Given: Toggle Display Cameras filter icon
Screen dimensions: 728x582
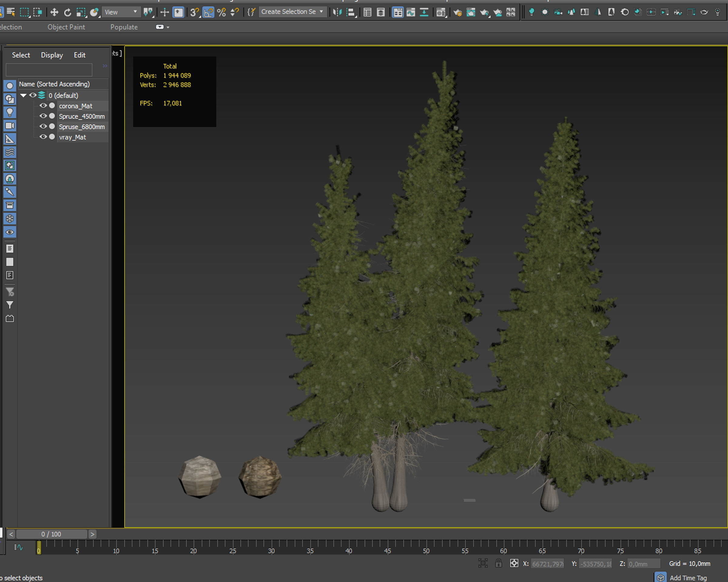Looking at the screenshot, I should click(10, 125).
